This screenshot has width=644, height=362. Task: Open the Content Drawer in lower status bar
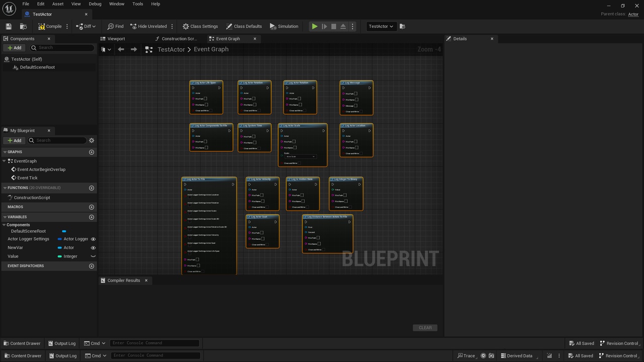coord(22,355)
